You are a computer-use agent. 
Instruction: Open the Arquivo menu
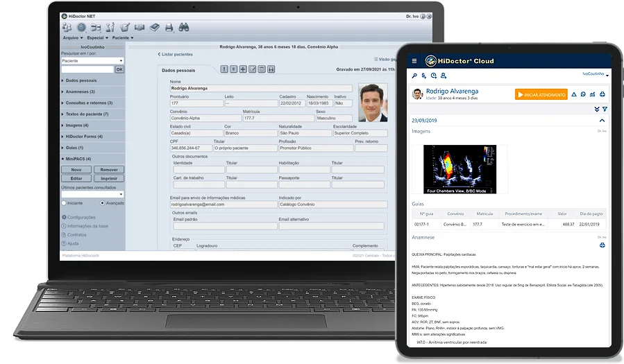73,37
